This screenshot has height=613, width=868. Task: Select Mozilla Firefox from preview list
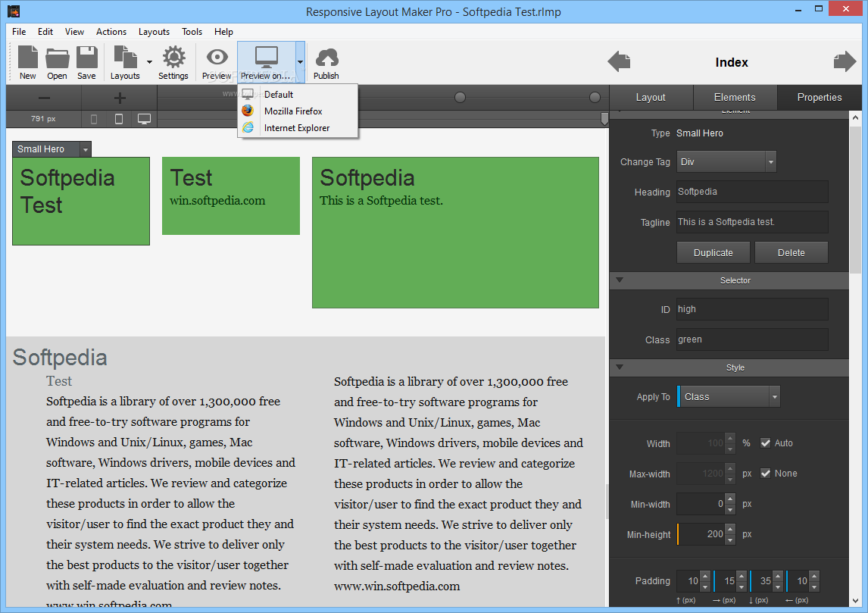pos(298,111)
